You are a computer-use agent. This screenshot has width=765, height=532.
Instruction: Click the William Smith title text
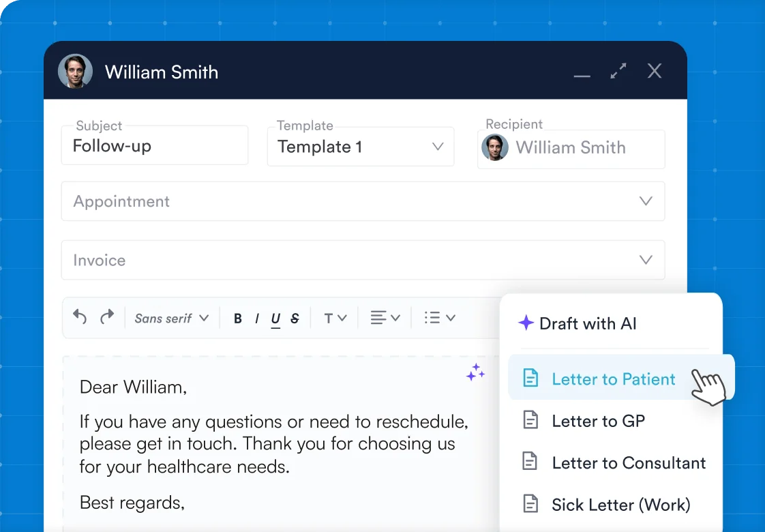point(162,72)
